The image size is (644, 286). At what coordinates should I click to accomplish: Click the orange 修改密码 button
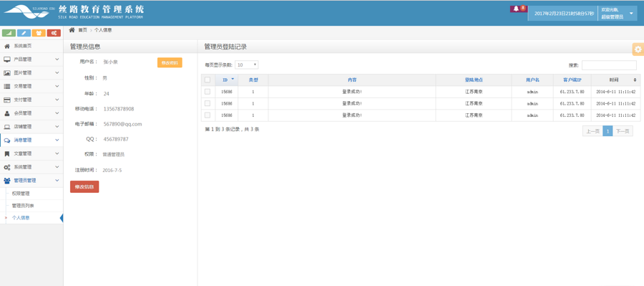(170, 62)
